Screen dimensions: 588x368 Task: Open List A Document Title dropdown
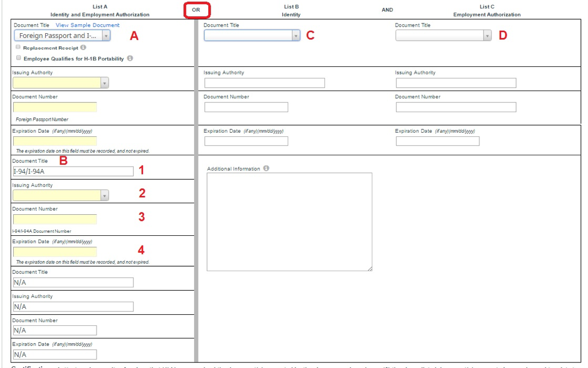click(62, 36)
